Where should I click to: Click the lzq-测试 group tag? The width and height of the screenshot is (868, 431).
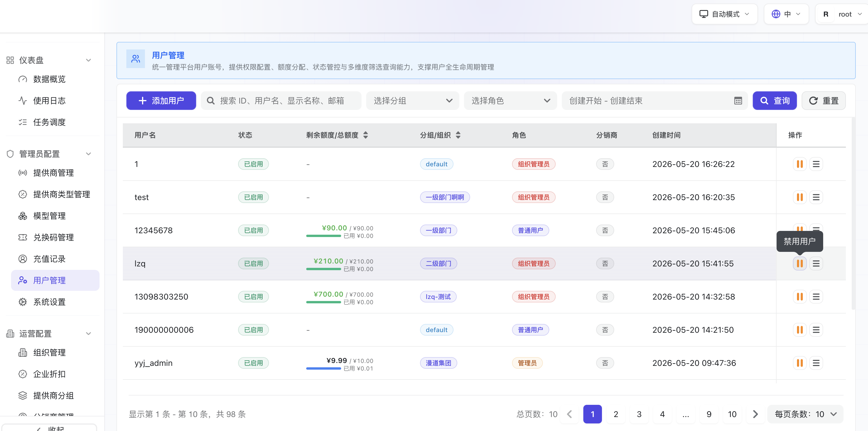pos(438,297)
